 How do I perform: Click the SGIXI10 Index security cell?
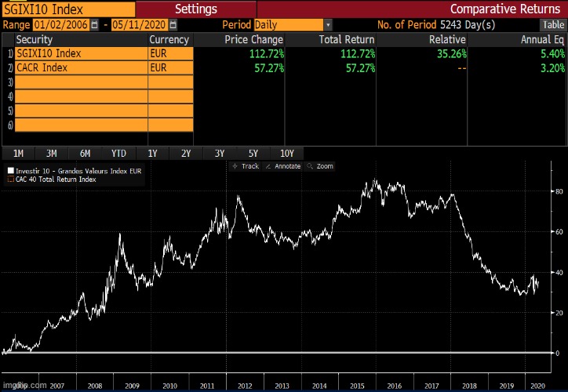click(x=81, y=53)
